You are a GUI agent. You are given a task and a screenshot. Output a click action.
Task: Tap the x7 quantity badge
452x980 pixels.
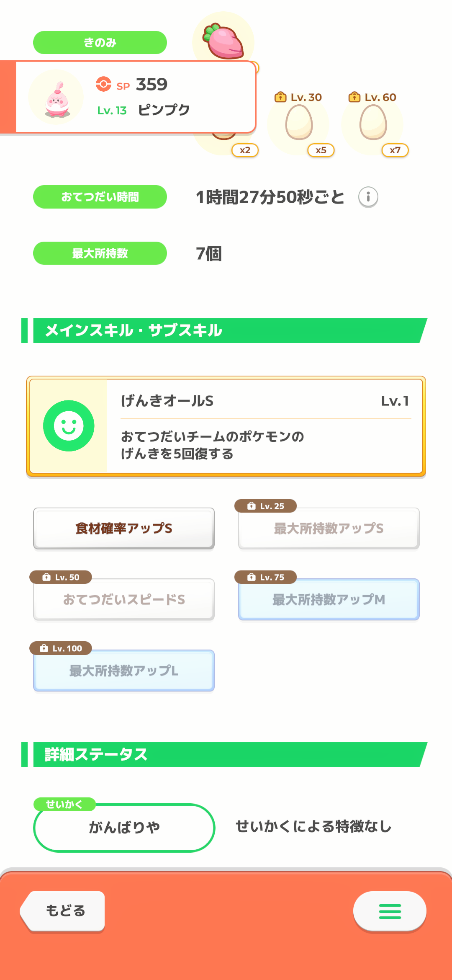pos(395,150)
